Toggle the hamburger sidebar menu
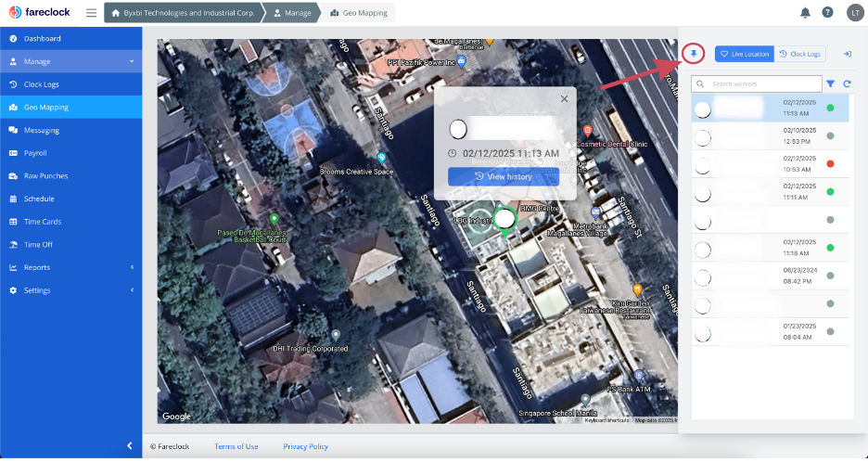 [91, 13]
